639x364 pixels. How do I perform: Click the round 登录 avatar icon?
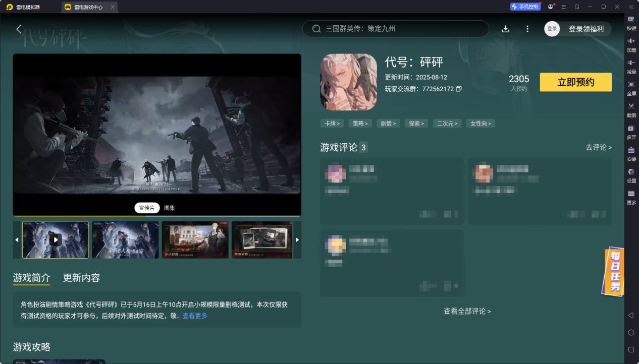tap(552, 29)
